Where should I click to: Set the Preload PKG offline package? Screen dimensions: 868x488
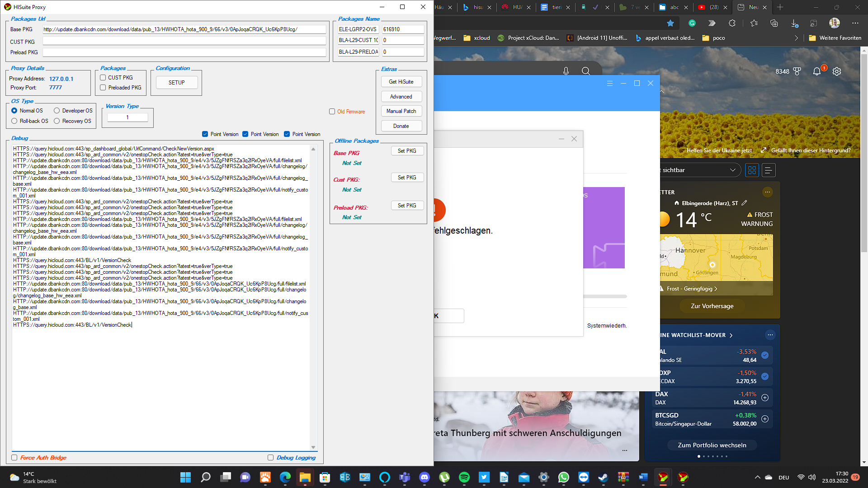407,206
